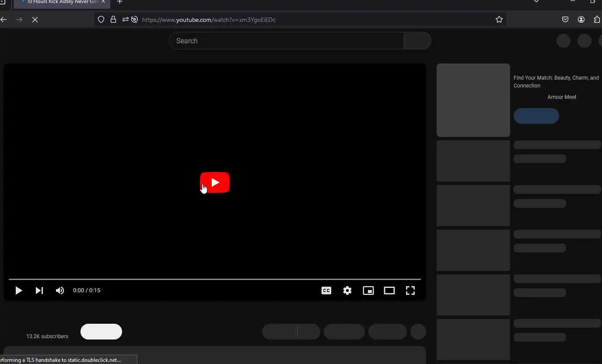The height and width of the screenshot is (364, 602).
Task: Go back to the previous page
Action: point(3,19)
